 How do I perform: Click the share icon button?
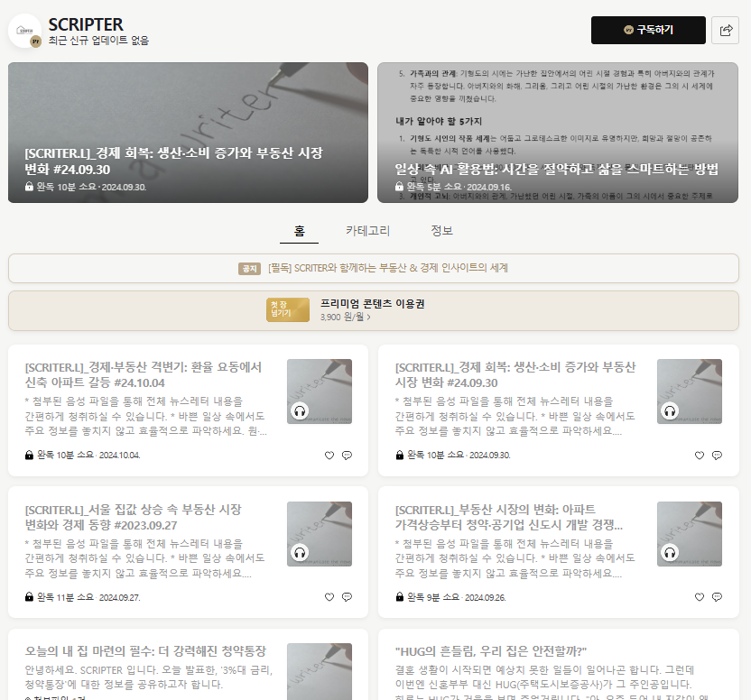tap(725, 30)
